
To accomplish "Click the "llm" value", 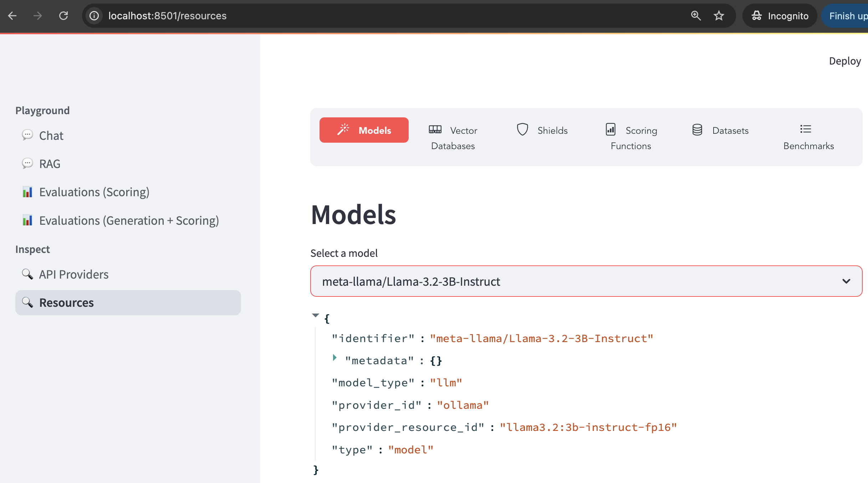I will tap(446, 383).
